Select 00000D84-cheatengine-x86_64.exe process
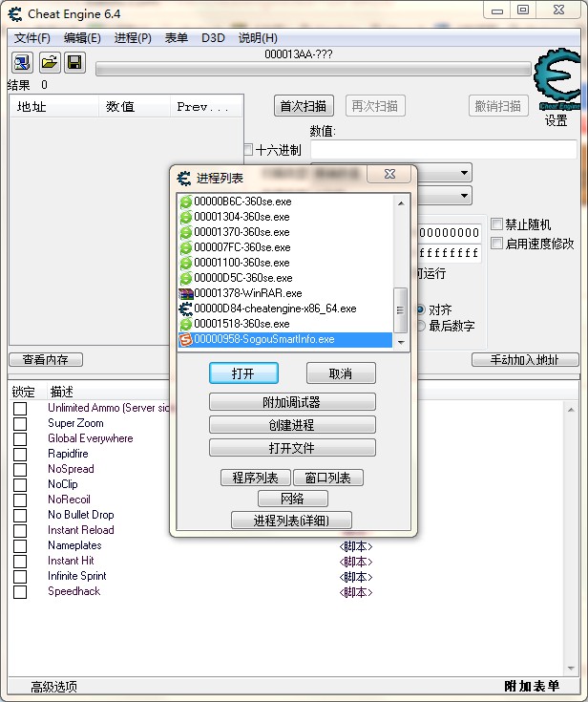The height and width of the screenshot is (702, 588). [285, 308]
